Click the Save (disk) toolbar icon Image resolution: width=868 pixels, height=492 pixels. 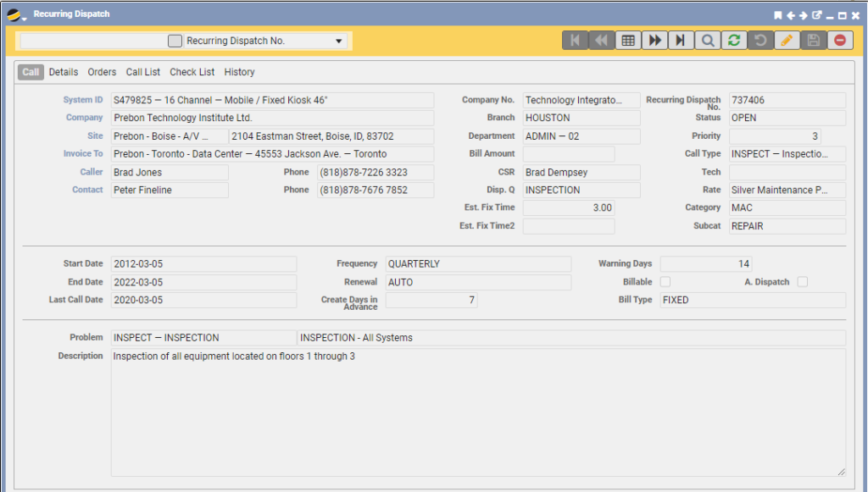click(812, 39)
